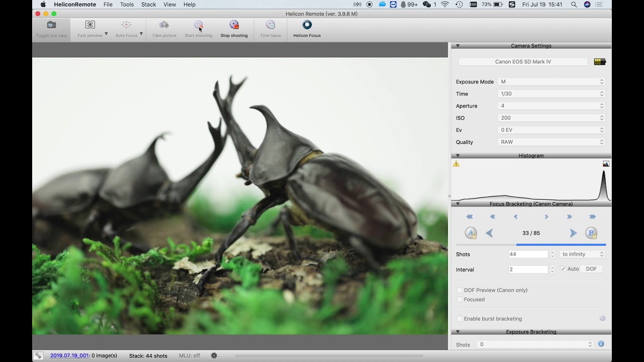Open the File menu
Image resolution: width=644 pixels, height=362 pixels.
click(x=108, y=5)
